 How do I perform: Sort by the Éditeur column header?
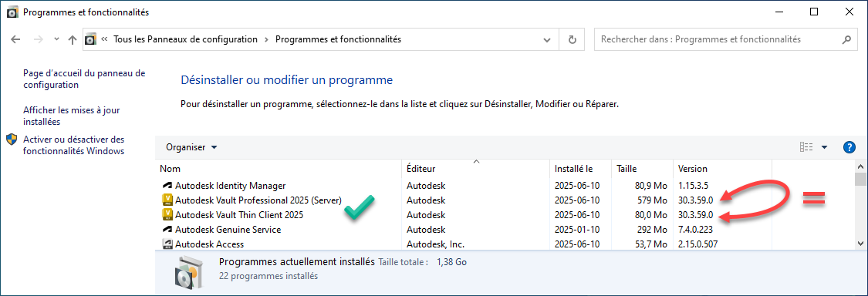click(476, 169)
